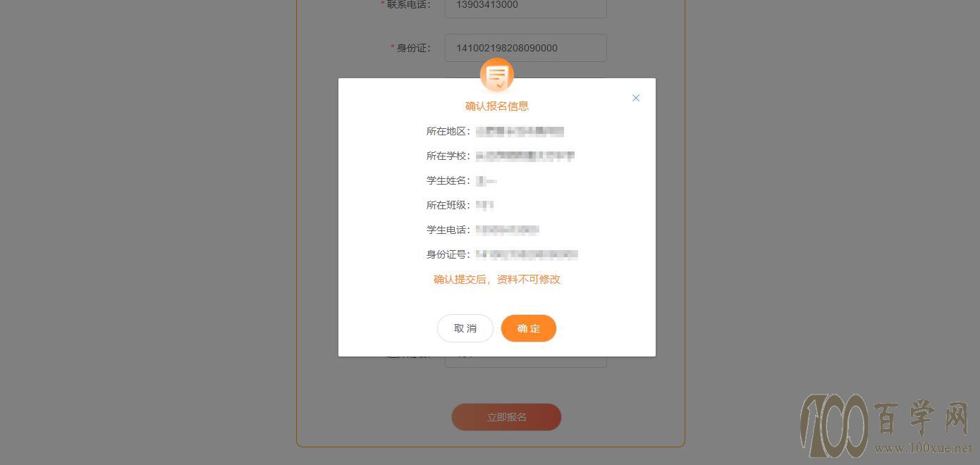The width and height of the screenshot is (980, 465).
Task: Select the 所在班级 label
Action: (x=448, y=205)
